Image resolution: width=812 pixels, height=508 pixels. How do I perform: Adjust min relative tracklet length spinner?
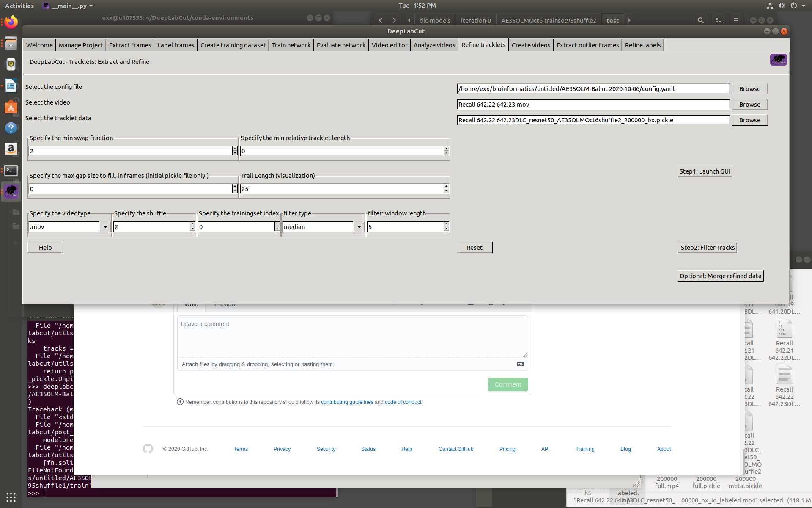pyautogui.click(x=446, y=151)
